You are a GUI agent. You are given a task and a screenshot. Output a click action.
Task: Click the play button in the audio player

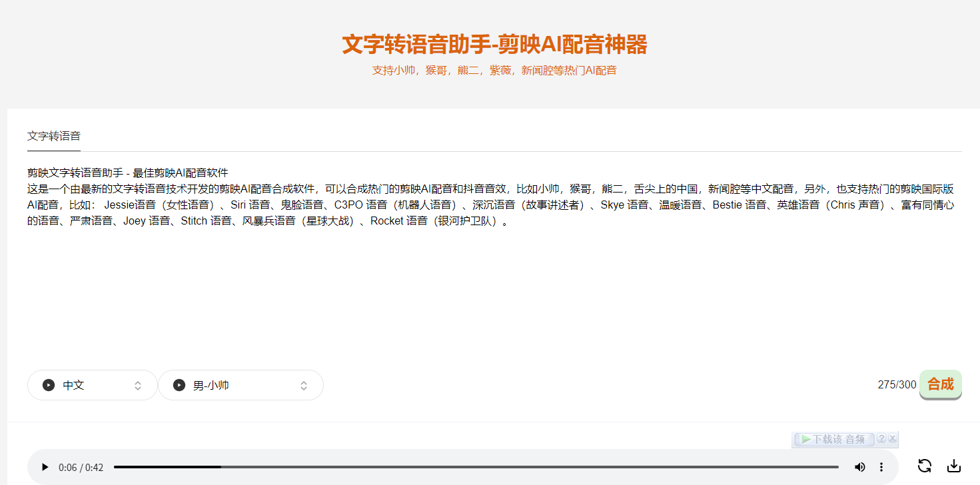click(x=45, y=467)
